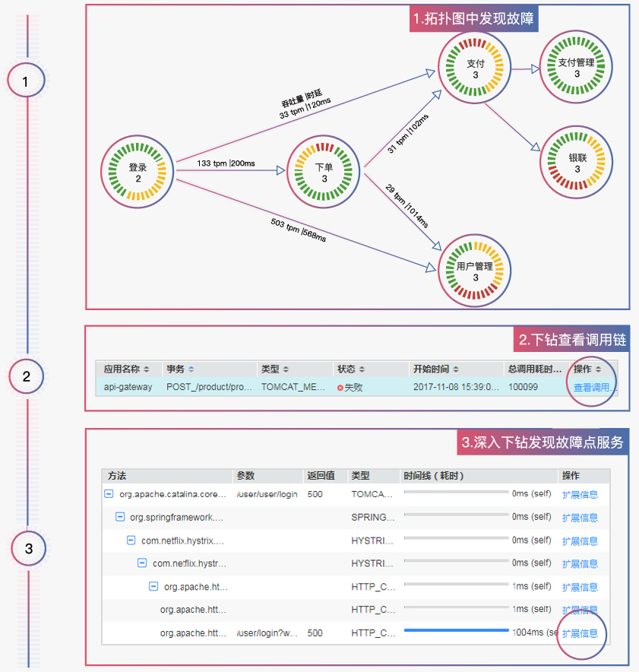639x672 pixels.
Task: Select the 下单 service node
Action: point(324,173)
